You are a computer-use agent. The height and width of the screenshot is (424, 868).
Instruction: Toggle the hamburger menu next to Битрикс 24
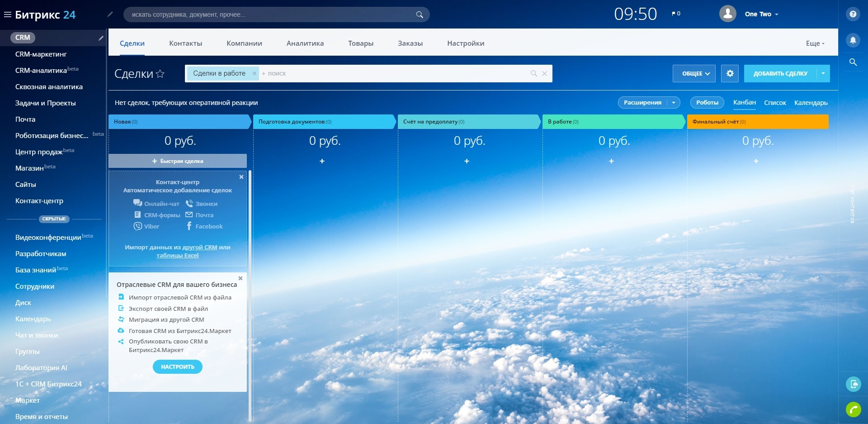(x=7, y=14)
